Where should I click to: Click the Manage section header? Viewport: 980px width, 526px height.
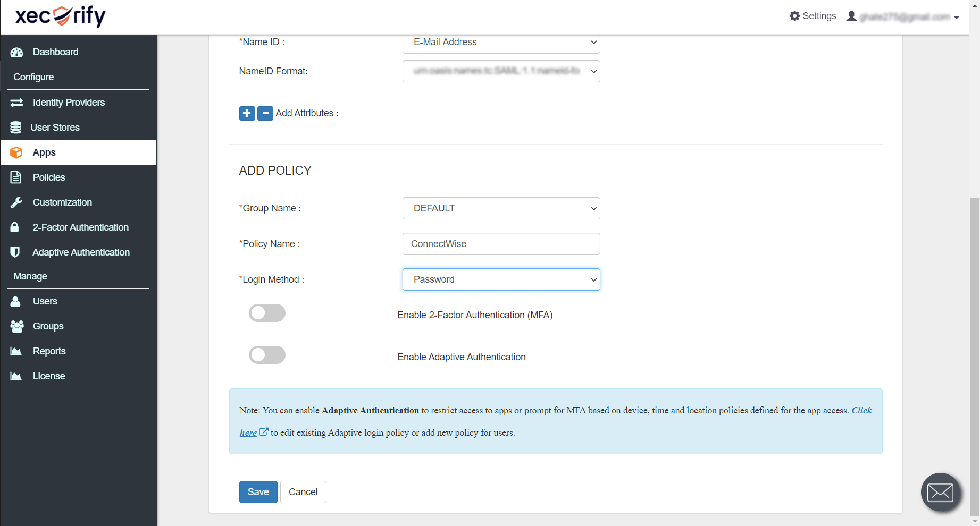(x=30, y=276)
